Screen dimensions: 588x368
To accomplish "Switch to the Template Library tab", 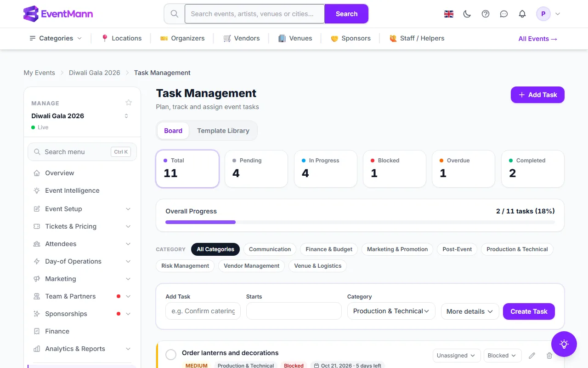I will click(x=223, y=131).
